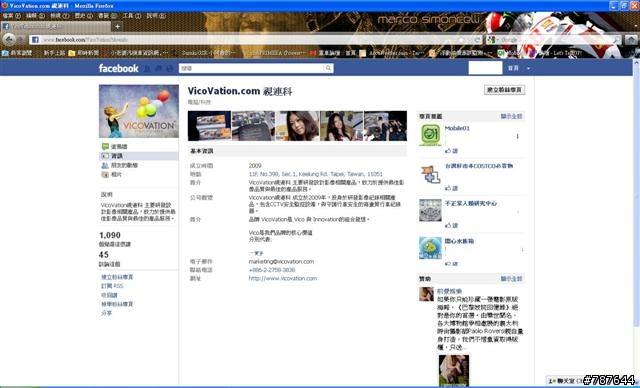
Task: Click the phone number +886-2-2759-3838
Action: pyautogui.click(x=272, y=270)
